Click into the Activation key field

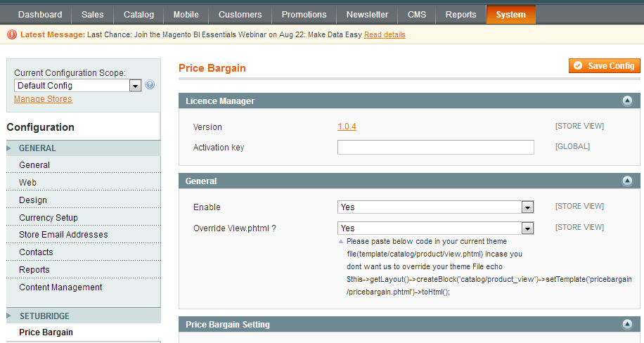pyautogui.click(x=435, y=148)
